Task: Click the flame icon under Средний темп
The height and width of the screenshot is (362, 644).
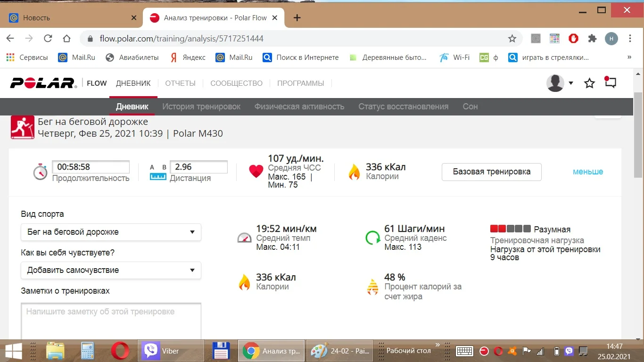Action: coord(244,283)
